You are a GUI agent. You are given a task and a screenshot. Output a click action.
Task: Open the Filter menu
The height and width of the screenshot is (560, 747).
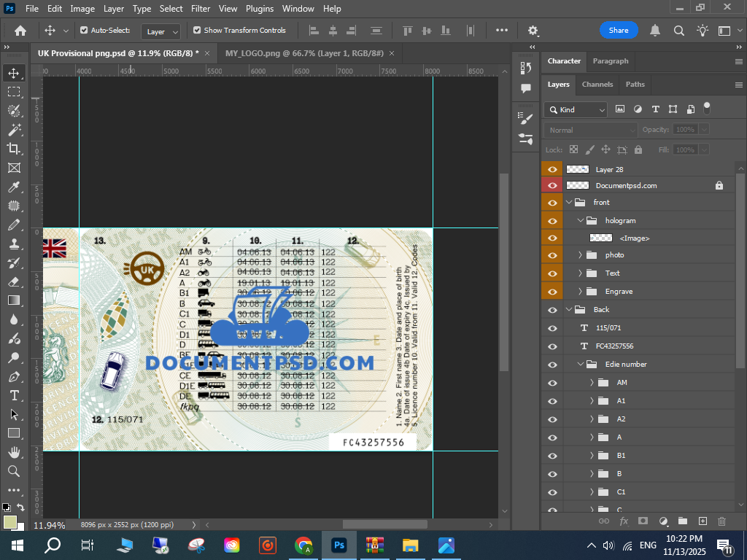point(201,9)
